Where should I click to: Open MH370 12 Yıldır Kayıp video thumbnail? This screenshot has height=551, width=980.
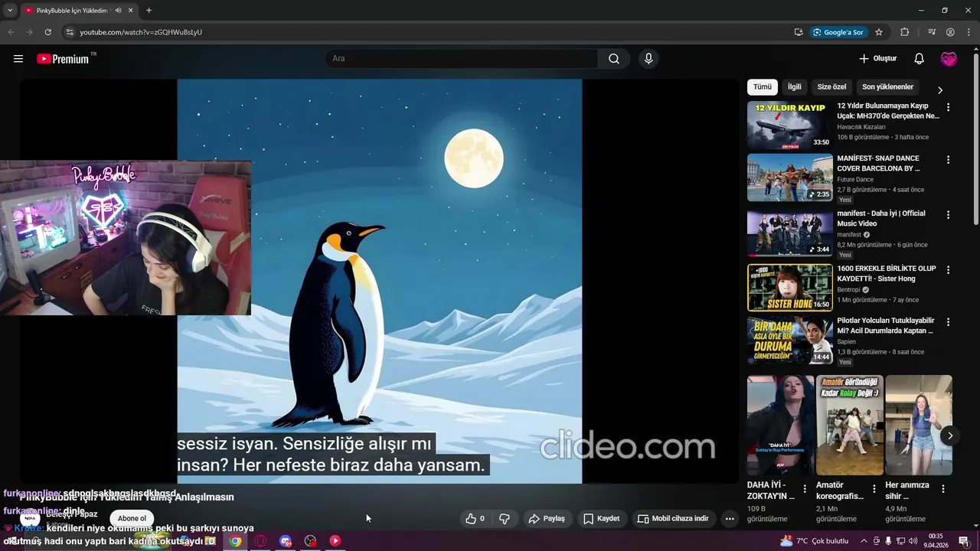point(789,125)
